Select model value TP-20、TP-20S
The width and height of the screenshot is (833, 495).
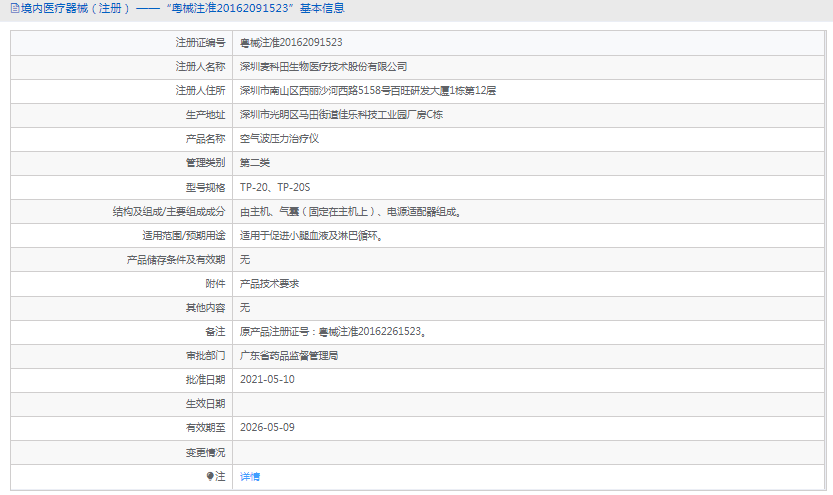point(275,187)
